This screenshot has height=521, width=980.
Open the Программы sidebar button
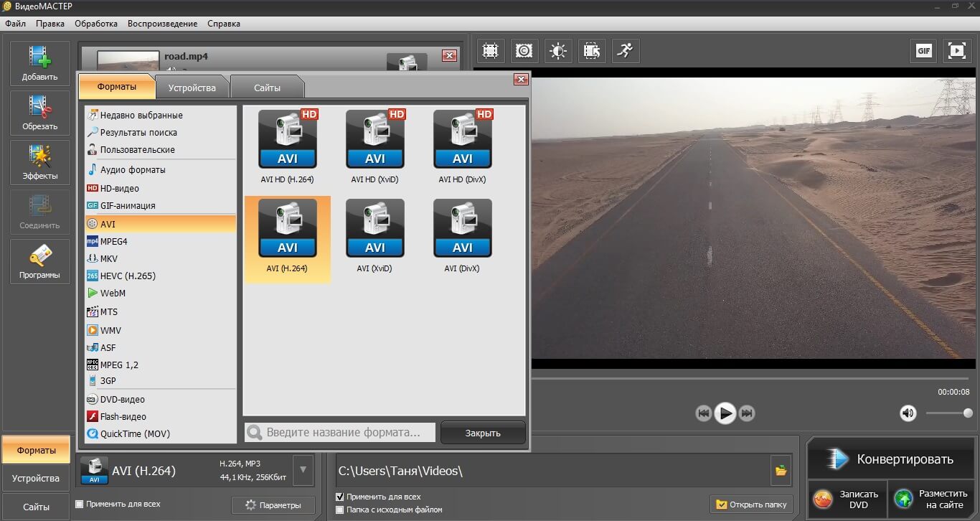40,261
